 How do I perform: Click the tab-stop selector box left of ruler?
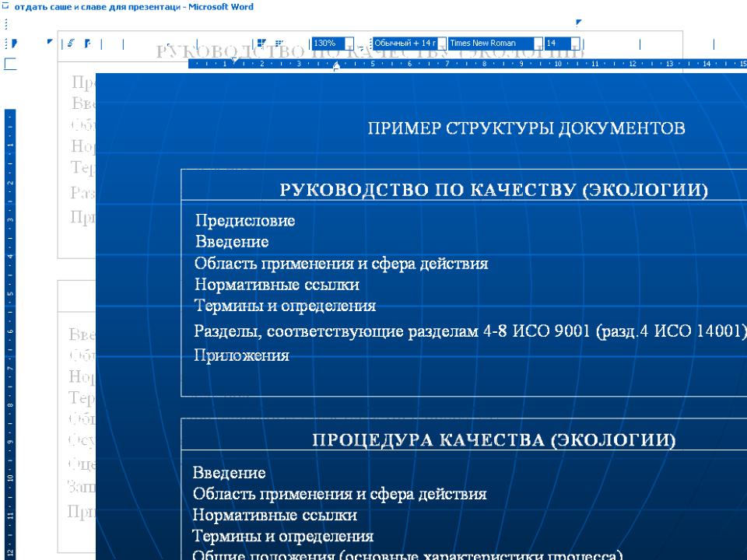click(x=10, y=64)
